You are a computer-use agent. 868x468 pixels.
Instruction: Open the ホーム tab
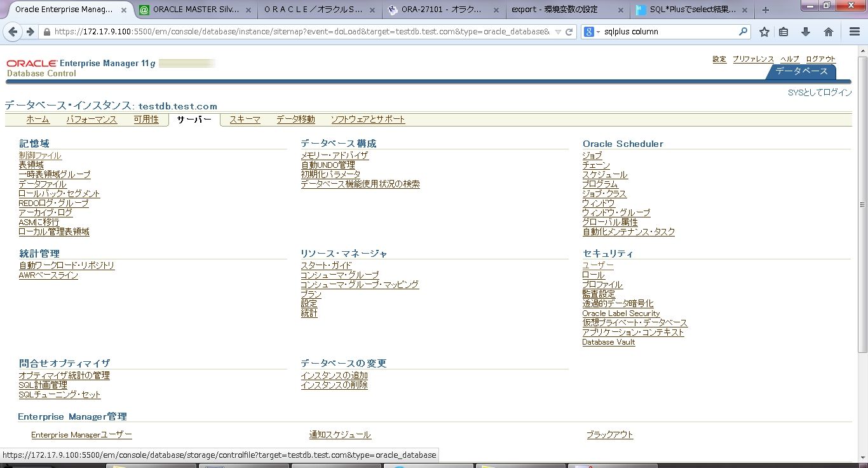click(37, 120)
